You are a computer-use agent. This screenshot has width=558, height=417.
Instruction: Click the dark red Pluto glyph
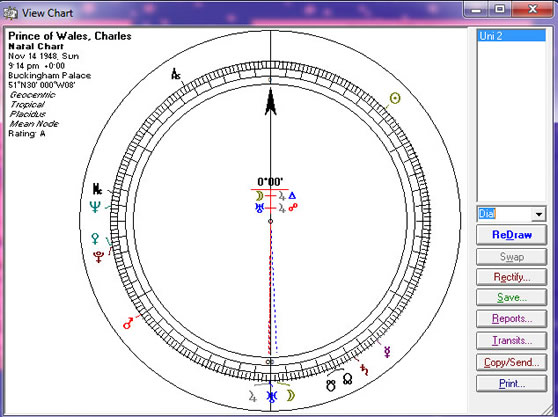coord(99,257)
